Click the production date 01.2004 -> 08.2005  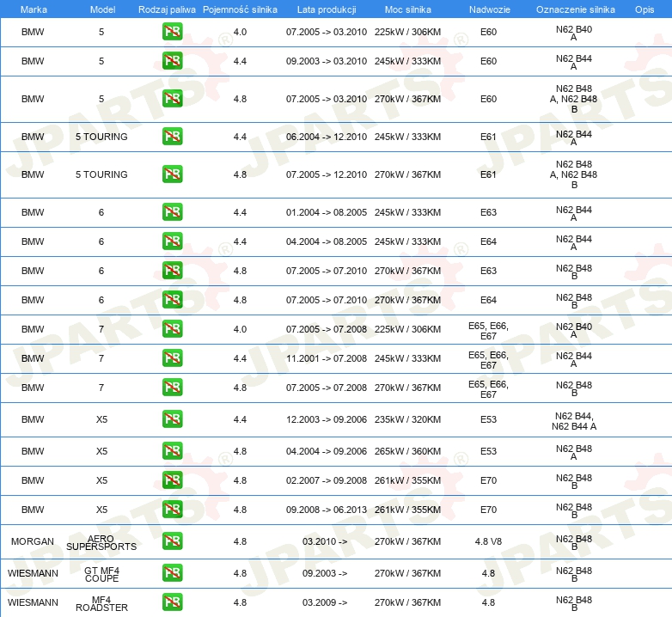tap(327, 212)
